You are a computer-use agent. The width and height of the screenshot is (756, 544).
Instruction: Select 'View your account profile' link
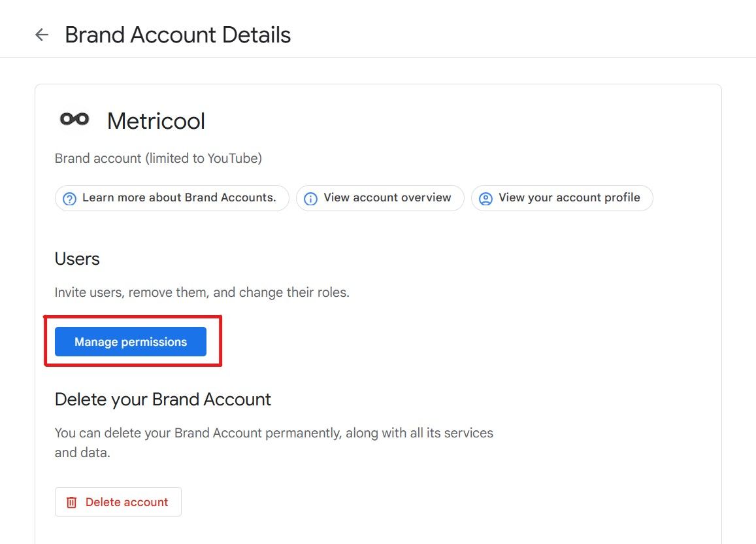pos(569,198)
